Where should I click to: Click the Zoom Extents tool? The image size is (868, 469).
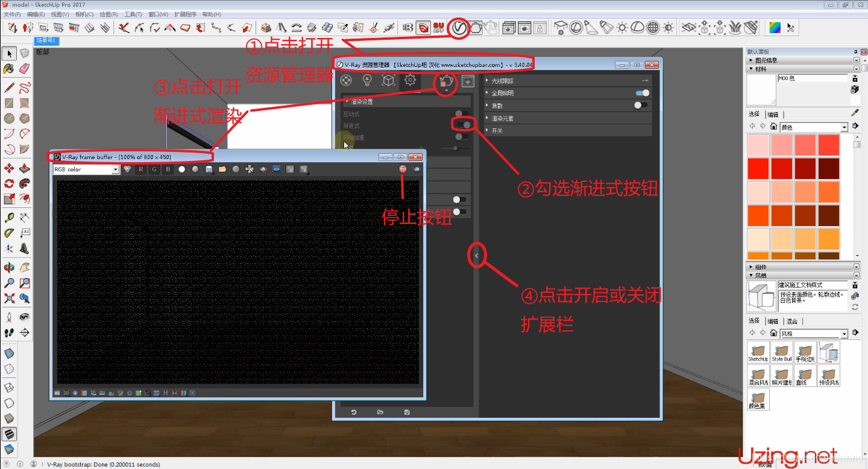[x=10, y=298]
